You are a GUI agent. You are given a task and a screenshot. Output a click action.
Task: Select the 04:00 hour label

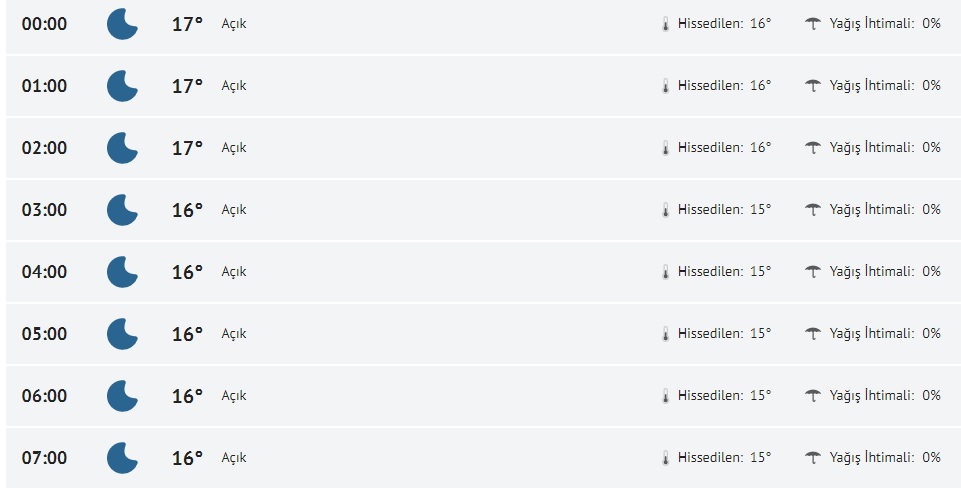pyautogui.click(x=45, y=272)
